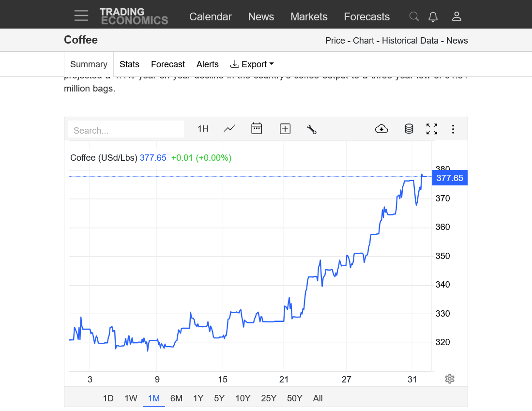Open notifications bell icon

(433, 16)
